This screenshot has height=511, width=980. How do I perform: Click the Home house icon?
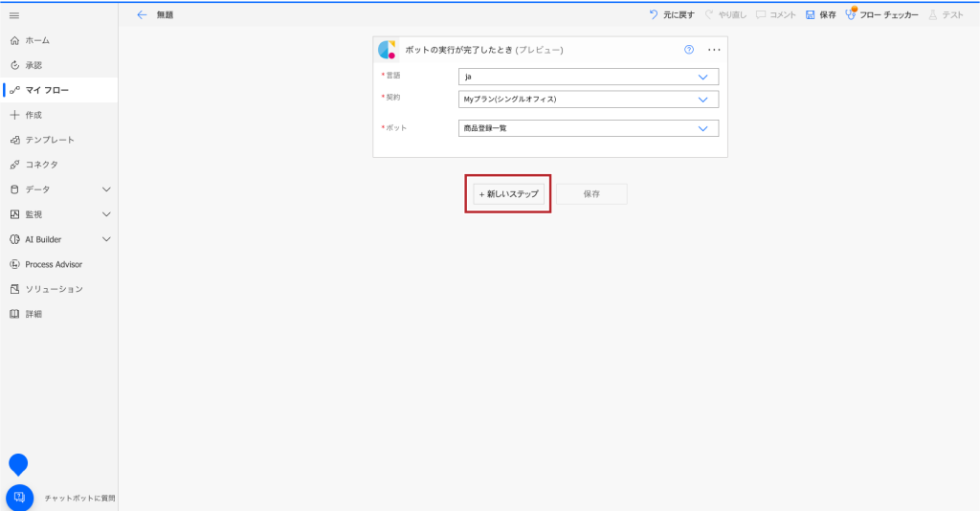click(x=14, y=40)
